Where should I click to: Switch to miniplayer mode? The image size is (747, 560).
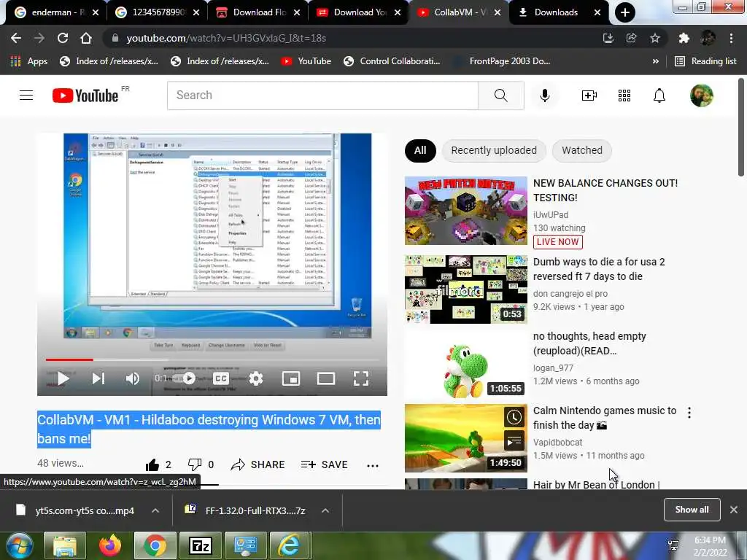(x=290, y=378)
